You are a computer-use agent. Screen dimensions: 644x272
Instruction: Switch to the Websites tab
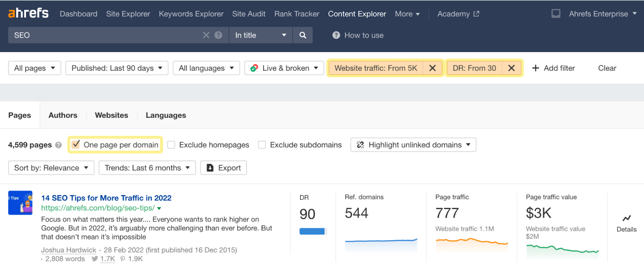click(111, 115)
